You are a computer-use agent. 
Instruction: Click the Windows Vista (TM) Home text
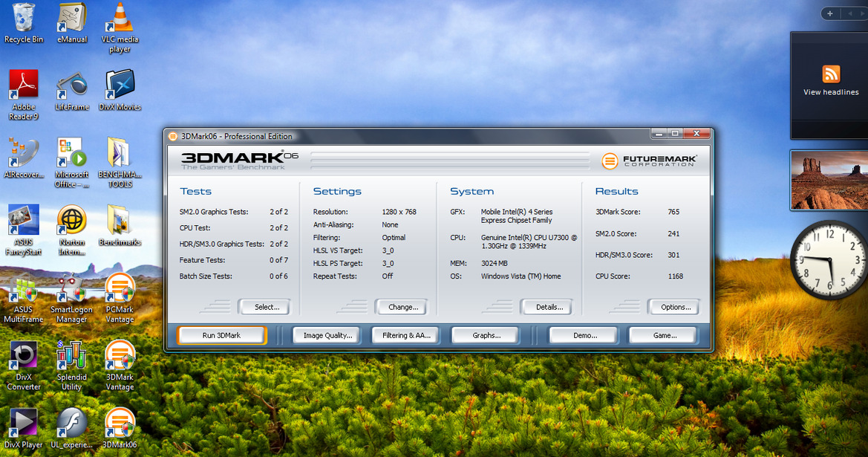coord(521,276)
